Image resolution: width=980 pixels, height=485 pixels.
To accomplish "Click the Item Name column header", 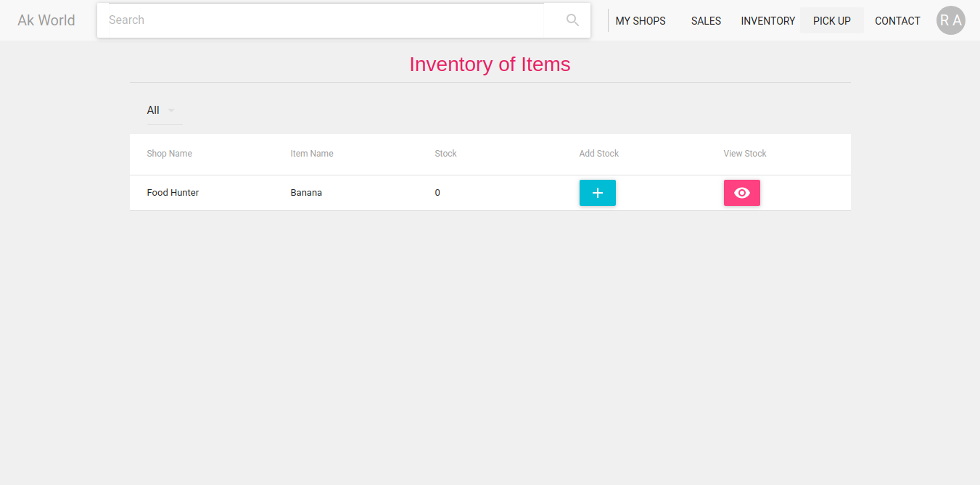I will pos(312,154).
